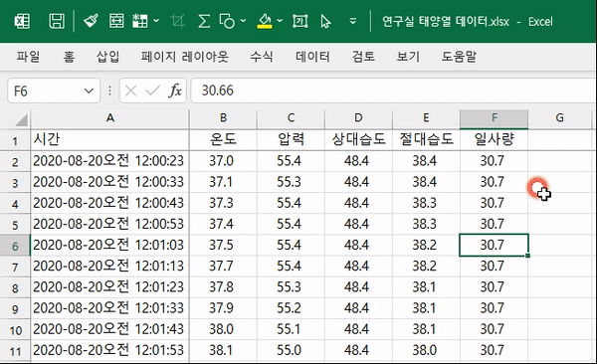This screenshot has height=364, width=597.
Task: Select temperature cell 37.5
Action: click(x=223, y=246)
